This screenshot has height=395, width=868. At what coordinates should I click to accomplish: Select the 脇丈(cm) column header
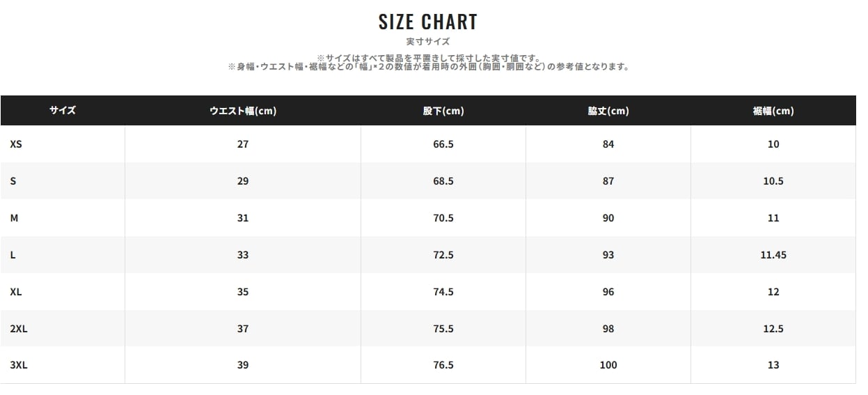[608, 111]
